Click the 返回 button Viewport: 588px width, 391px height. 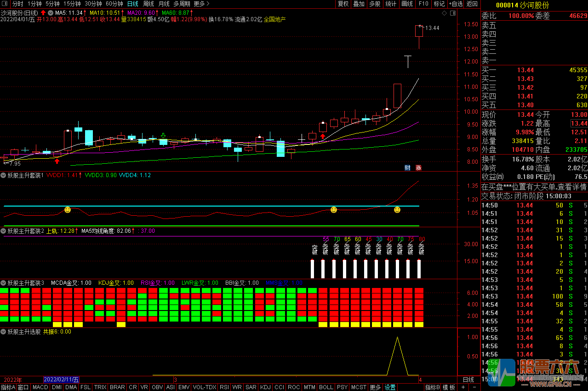coord(472,4)
